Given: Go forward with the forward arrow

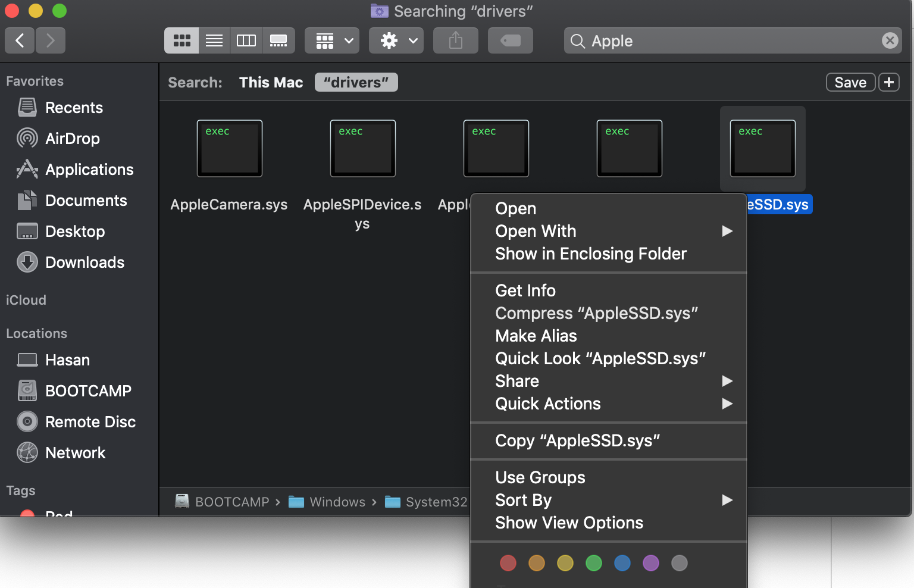Looking at the screenshot, I should (x=51, y=40).
